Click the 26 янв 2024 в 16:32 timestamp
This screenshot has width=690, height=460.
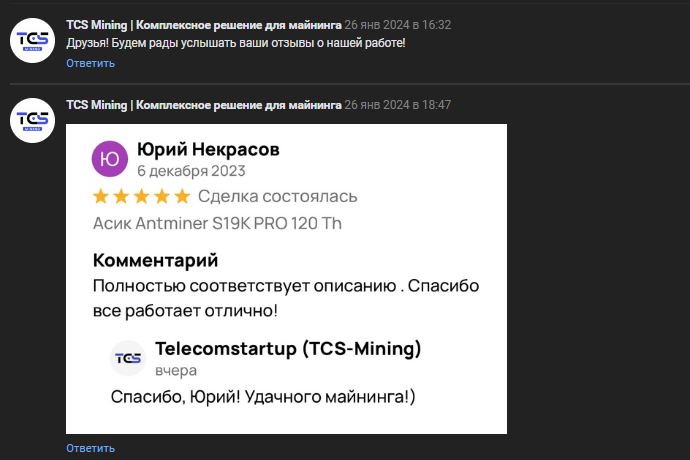pyautogui.click(x=398, y=24)
